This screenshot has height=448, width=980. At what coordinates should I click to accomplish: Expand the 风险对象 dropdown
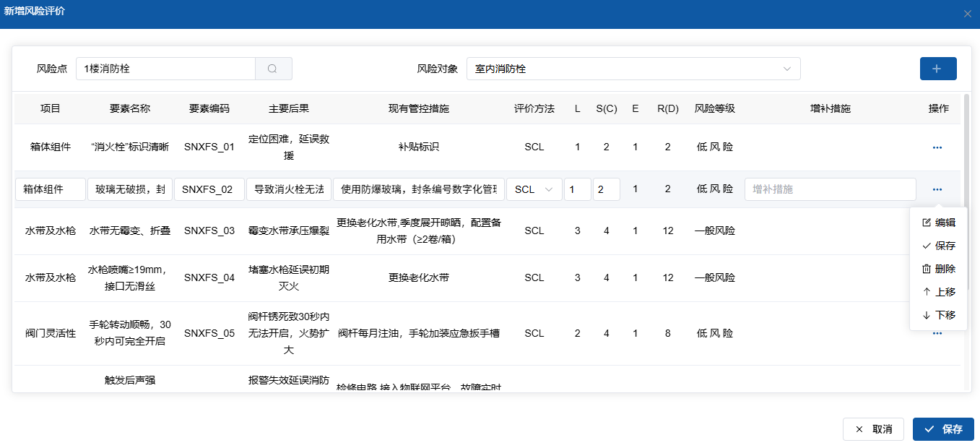tap(633, 69)
